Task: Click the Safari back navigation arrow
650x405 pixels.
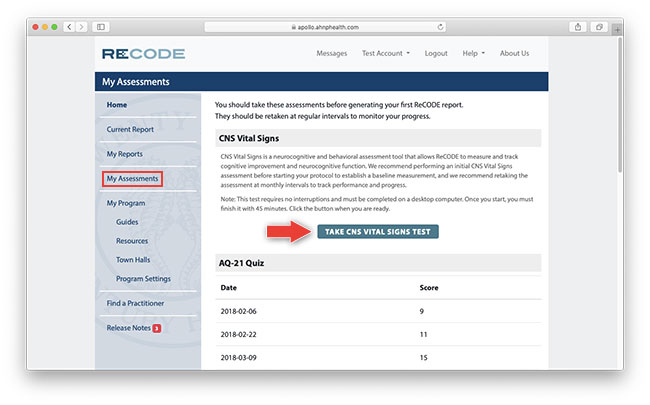Action: point(69,26)
